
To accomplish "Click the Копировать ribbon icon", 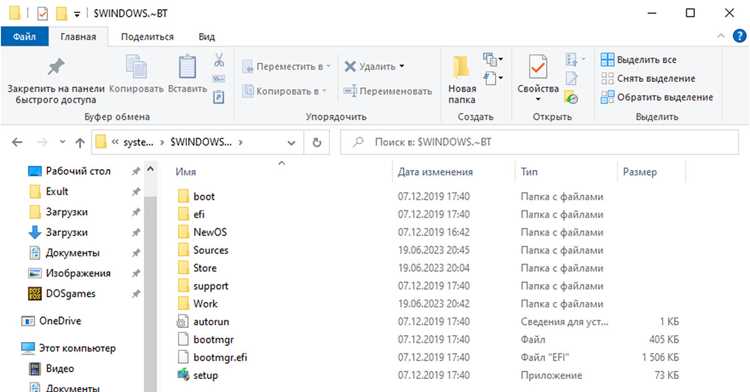I will tap(136, 66).
